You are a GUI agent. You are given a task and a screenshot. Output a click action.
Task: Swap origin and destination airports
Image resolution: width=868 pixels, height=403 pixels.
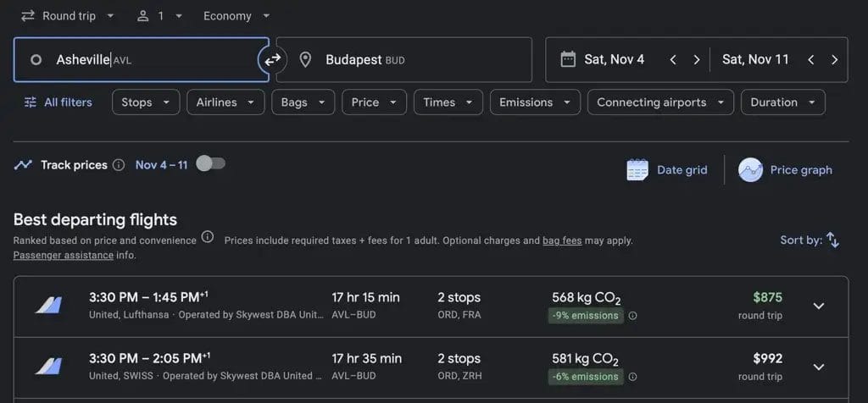click(x=272, y=60)
